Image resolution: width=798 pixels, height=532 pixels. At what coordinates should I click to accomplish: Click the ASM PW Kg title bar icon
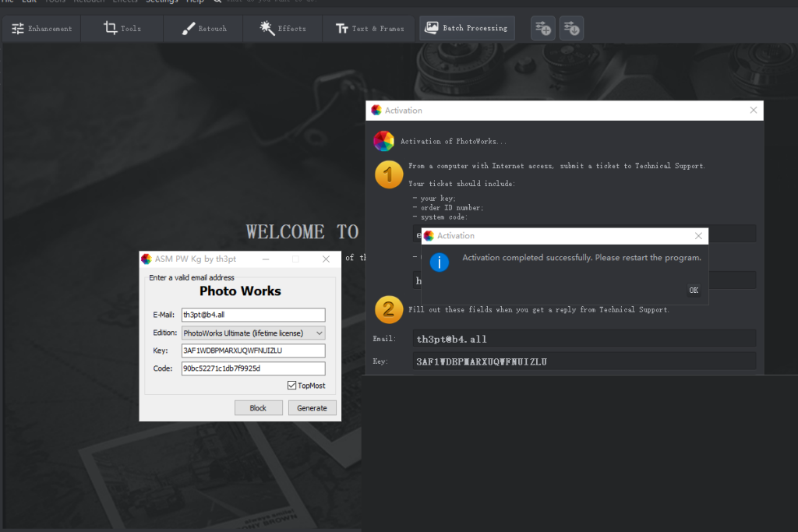[147, 259]
